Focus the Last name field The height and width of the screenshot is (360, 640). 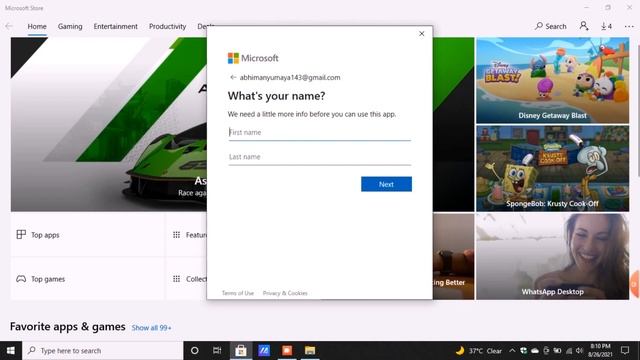coord(320,157)
